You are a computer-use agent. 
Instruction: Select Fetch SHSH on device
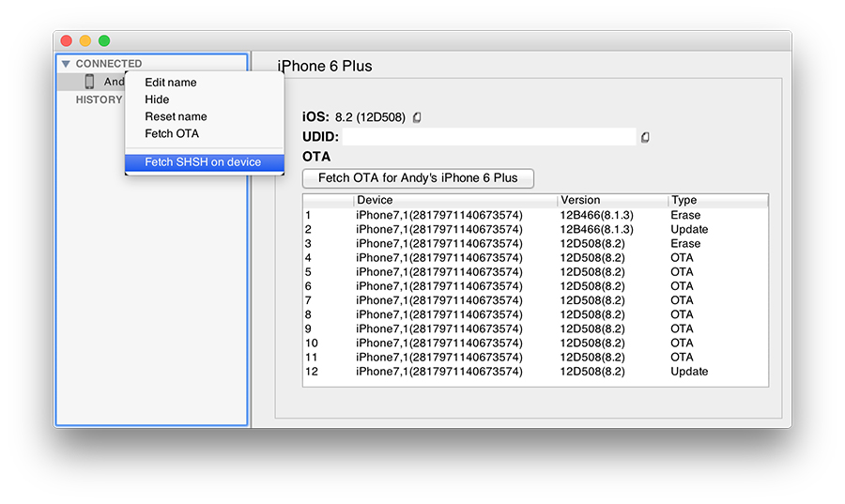pos(203,162)
